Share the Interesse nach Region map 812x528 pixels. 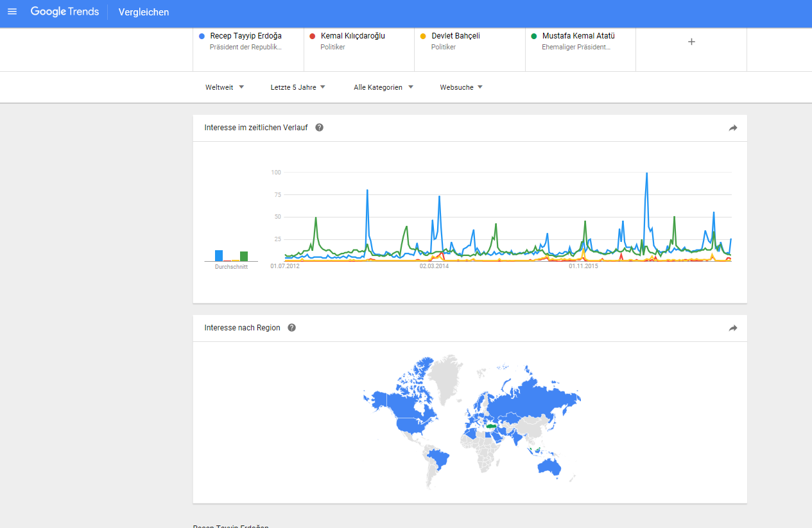pos(733,328)
